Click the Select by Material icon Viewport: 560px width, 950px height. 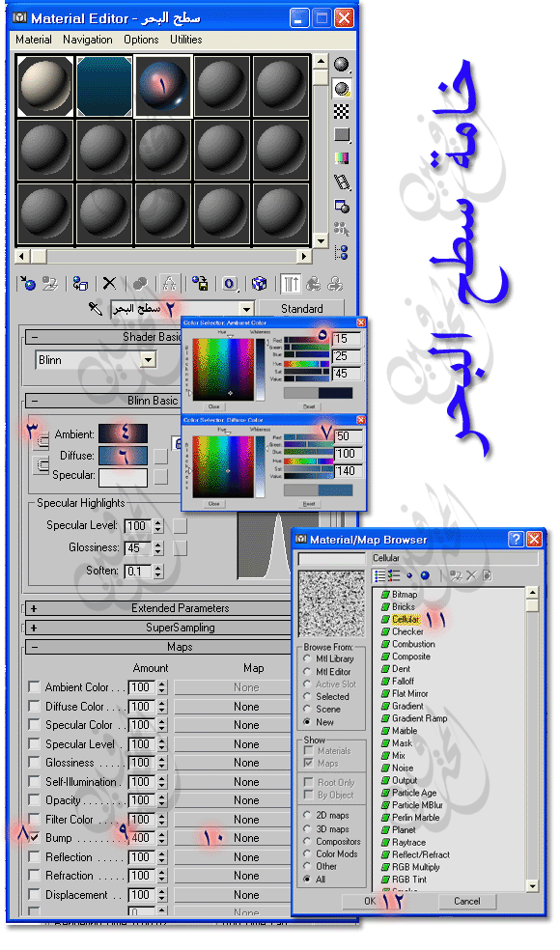coord(342,229)
